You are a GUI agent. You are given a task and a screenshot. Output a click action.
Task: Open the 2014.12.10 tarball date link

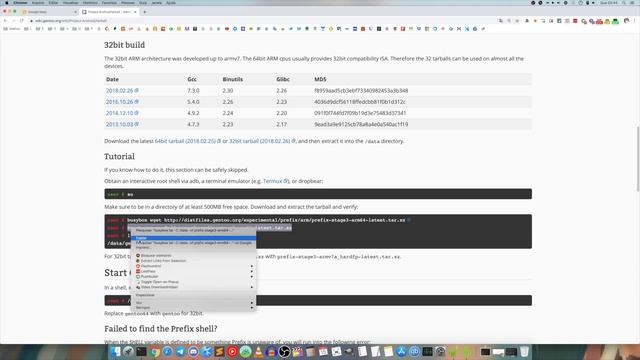click(122, 113)
